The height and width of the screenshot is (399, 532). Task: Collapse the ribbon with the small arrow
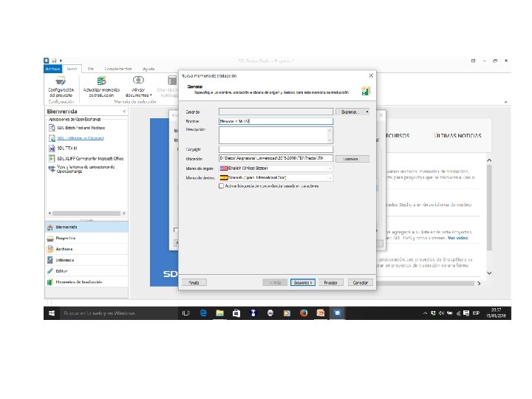click(x=505, y=102)
